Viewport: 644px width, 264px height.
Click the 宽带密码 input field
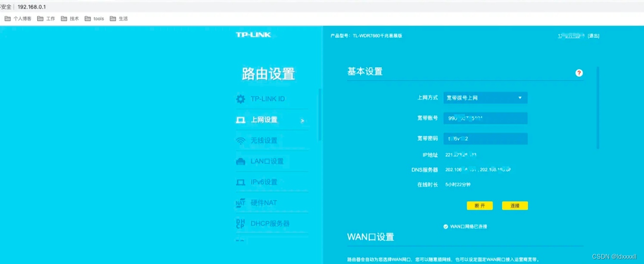click(x=486, y=138)
